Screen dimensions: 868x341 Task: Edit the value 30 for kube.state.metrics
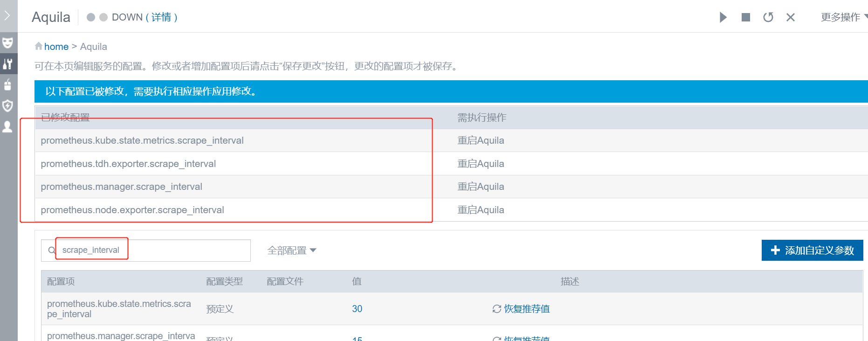click(357, 309)
